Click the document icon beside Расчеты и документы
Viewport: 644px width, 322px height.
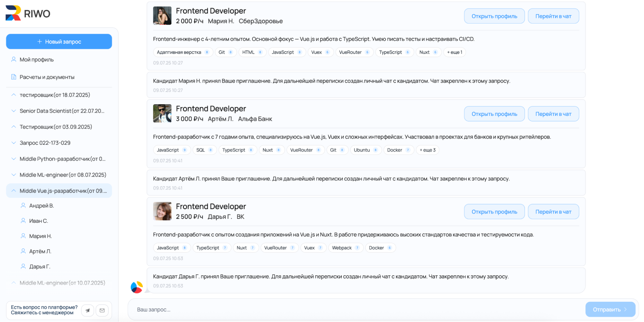[14, 77]
